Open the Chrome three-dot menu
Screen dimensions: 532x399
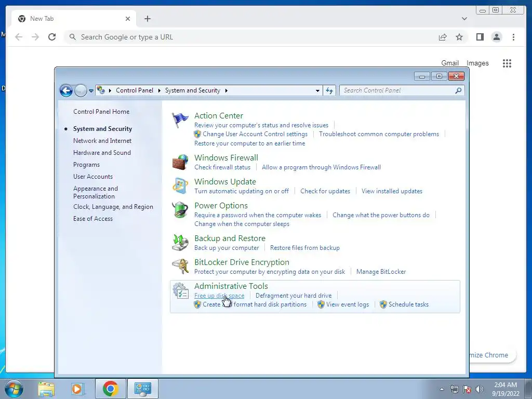[x=513, y=37]
